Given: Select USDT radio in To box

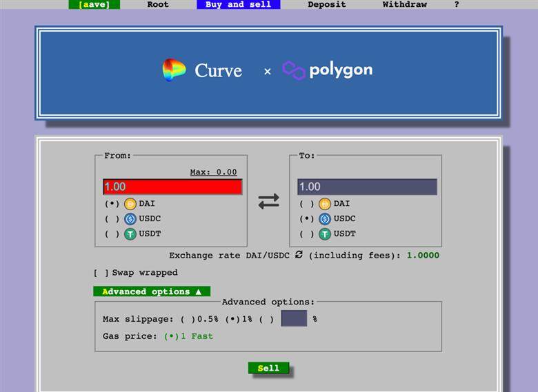Looking at the screenshot, I should 307,234.
